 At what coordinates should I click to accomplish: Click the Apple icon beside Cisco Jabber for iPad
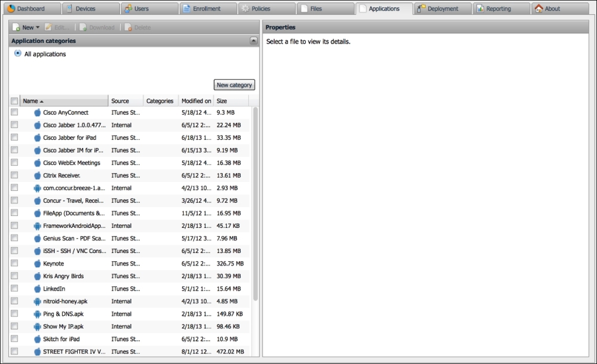coord(37,138)
